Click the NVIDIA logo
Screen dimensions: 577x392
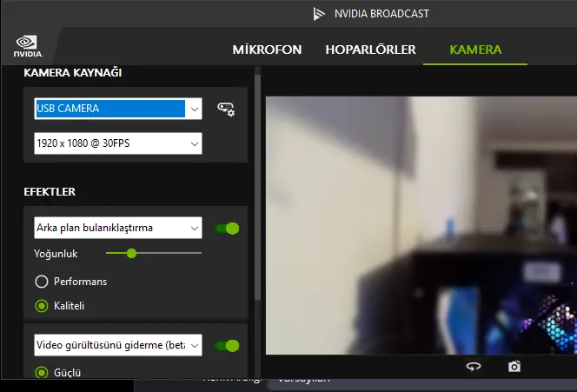(28, 46)
